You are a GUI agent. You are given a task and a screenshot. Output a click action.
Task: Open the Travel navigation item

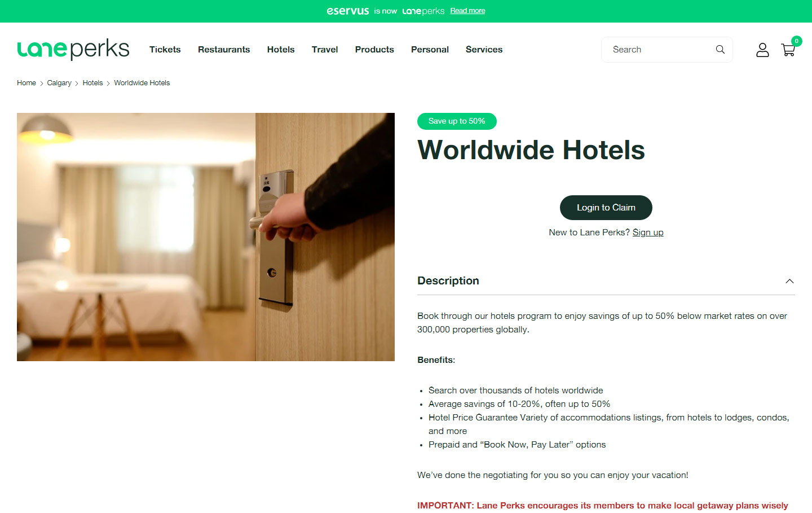pos(325,50)
